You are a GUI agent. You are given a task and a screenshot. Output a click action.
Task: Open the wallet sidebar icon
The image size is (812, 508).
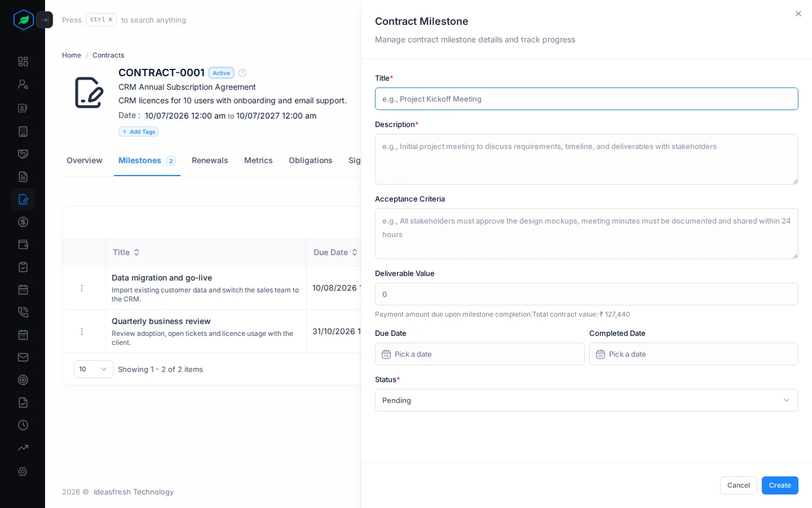pos(23,244)
